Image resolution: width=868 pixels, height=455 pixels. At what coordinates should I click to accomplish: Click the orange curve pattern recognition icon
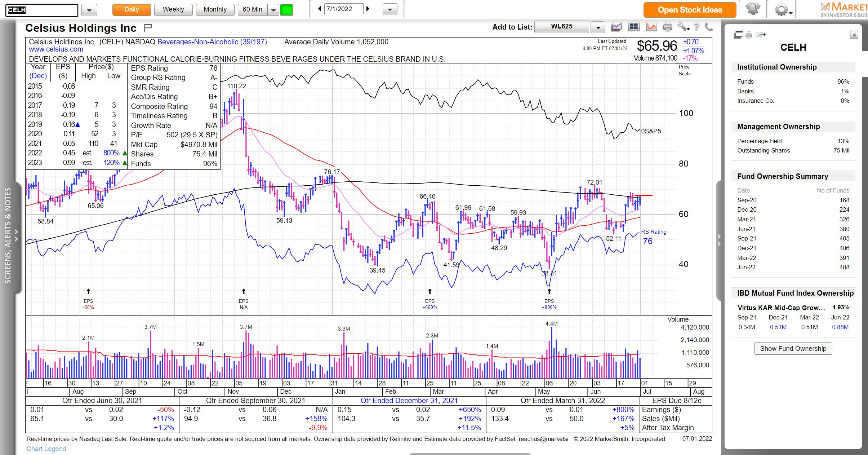tap(651, 27)
